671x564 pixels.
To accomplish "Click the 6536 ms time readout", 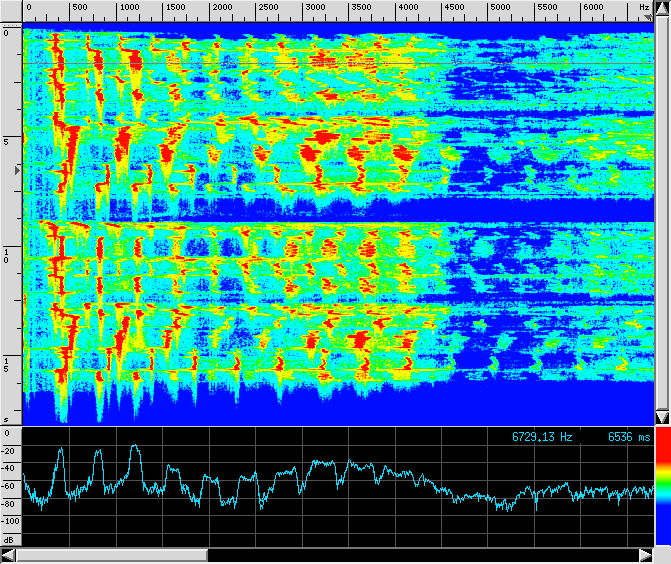I will click(629, 437).
